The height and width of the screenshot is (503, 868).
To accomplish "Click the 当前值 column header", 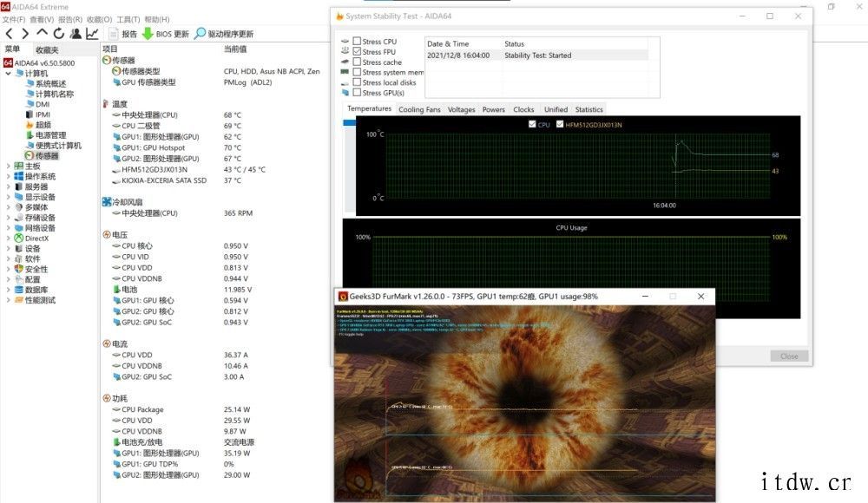I will (235, 49).
